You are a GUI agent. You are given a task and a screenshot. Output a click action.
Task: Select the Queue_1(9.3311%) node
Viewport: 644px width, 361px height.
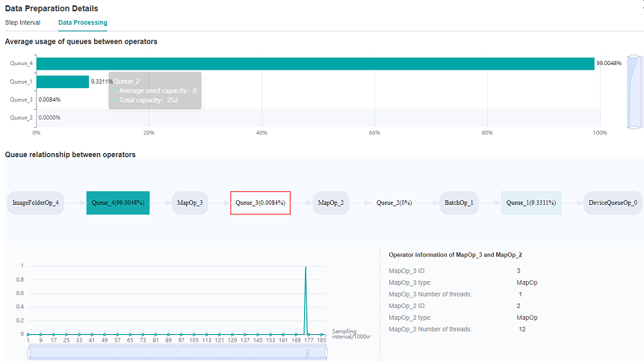pos(531,203)
